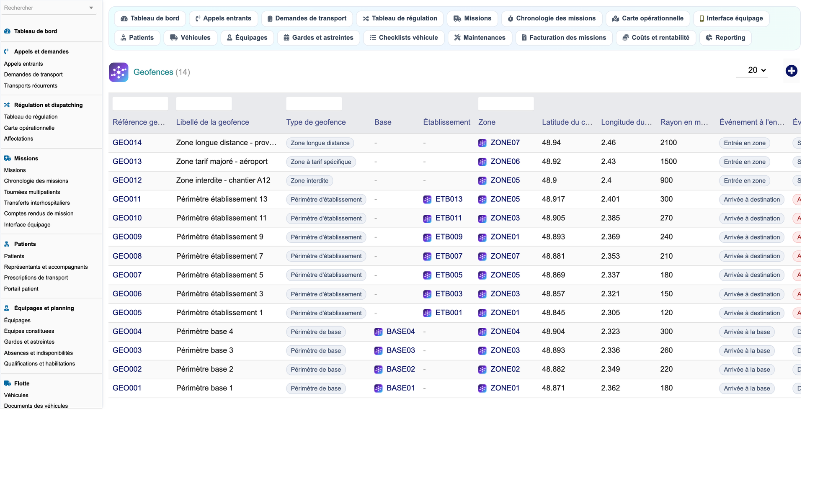
Task: Click the ZONE07 icon in GEO014 row
Action: (x=482, y=143)
